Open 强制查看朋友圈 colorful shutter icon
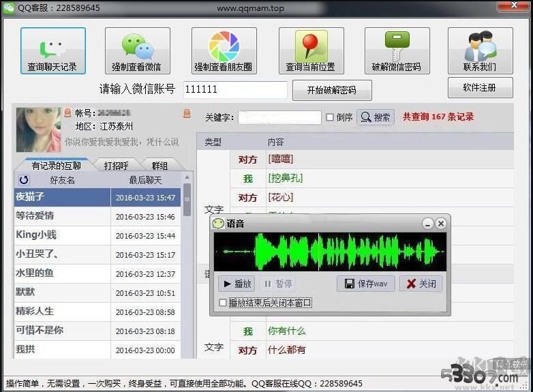 click(x=224, y=50)
